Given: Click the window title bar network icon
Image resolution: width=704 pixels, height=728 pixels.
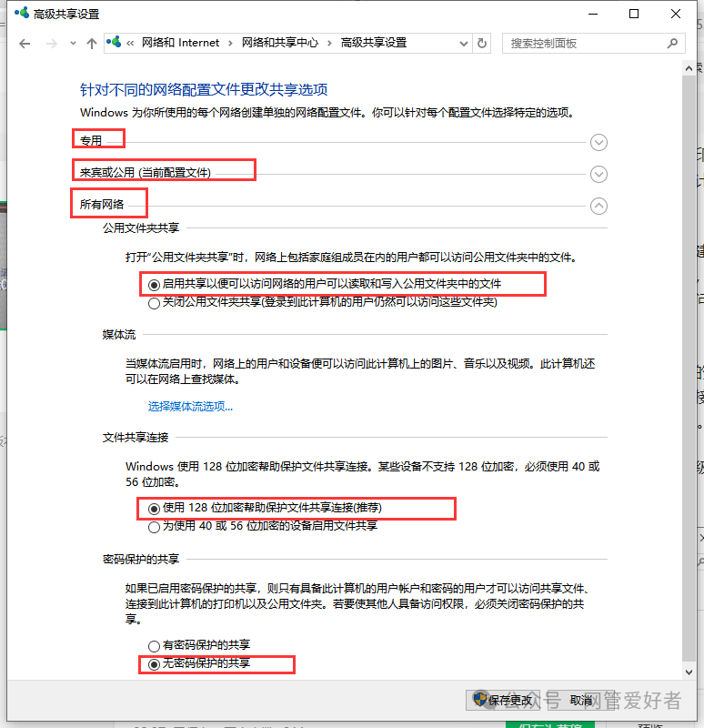Looking at the screenshot, I should (x=21, y=13).
